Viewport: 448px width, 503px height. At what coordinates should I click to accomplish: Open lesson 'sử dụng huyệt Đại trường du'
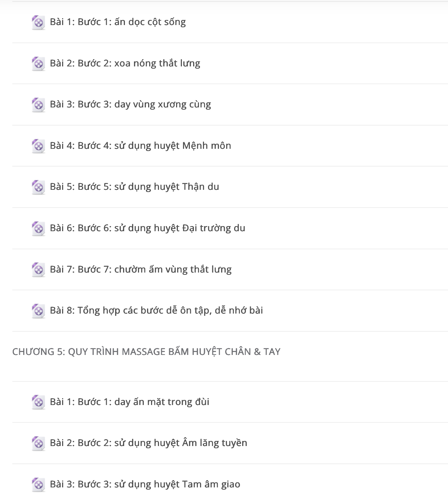(x=147, y=228)
